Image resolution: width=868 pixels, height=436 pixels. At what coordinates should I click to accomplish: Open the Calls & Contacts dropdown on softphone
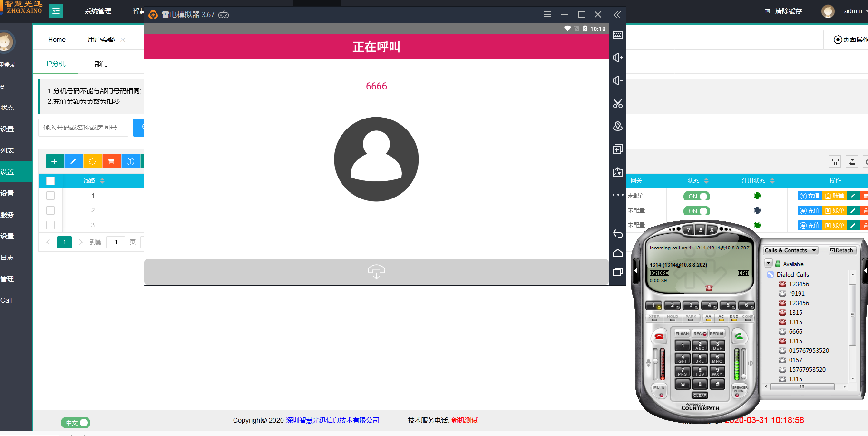pyautogui.click(x=790, y=250)
